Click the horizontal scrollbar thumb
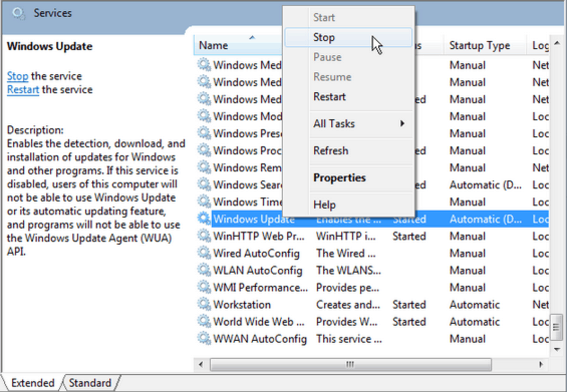The image size is (567, 392). click(x=350, y=365)
